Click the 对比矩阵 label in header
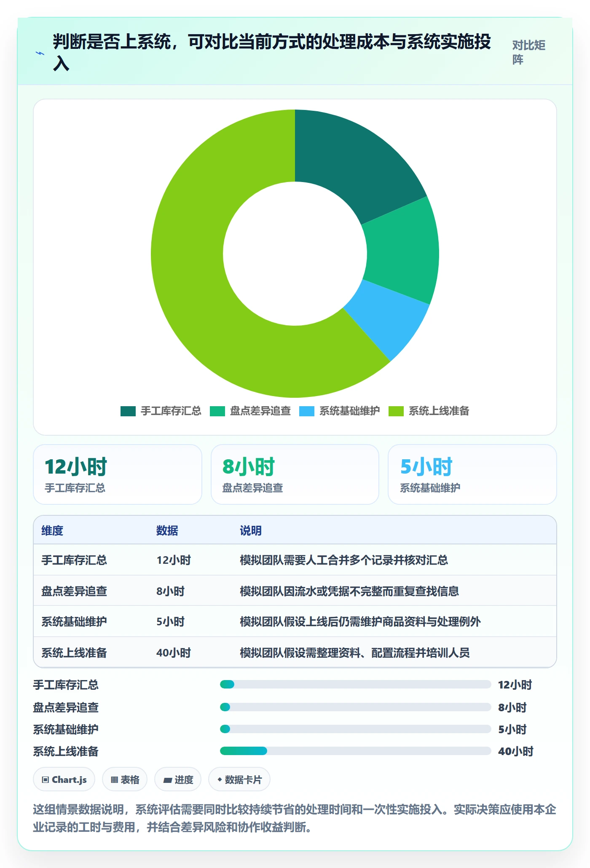Image resolution: width=590 pixels, height=868 pixels. (x=529, y=52)
